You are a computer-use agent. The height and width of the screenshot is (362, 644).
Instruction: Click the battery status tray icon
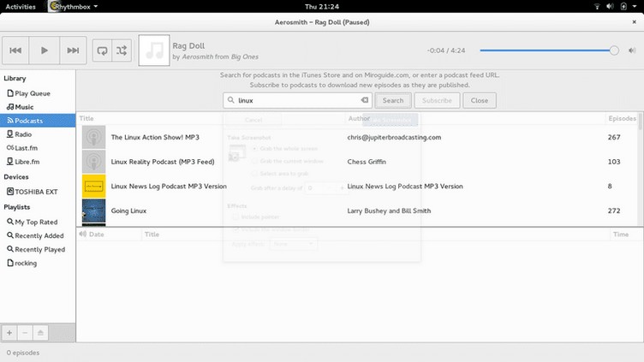click(623, 7)
